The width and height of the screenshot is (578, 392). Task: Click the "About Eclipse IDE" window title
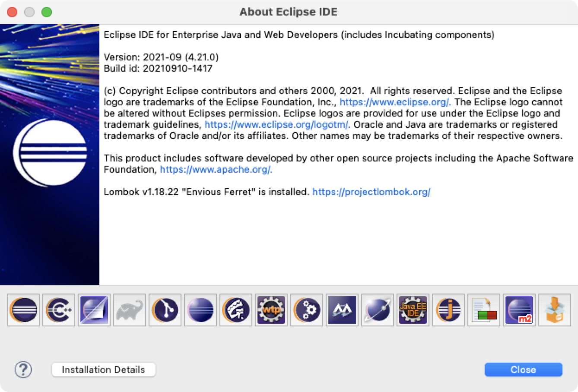289,12
